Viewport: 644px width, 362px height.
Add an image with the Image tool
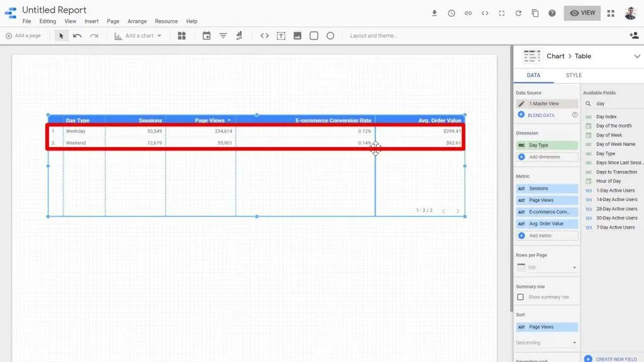[297, 36]
